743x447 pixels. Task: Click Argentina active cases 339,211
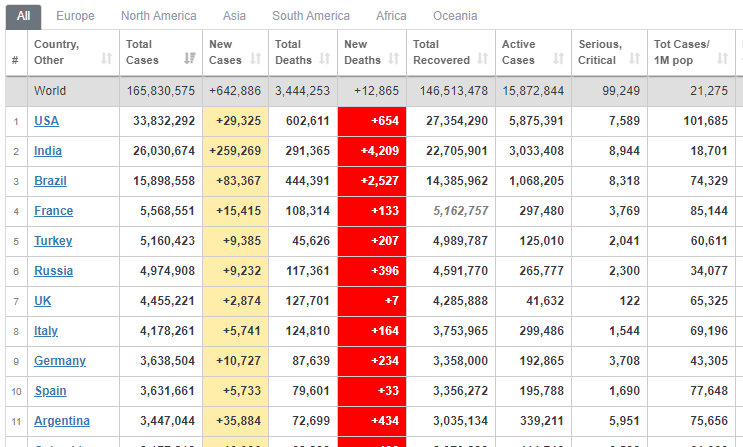click(x=542, y=421)
